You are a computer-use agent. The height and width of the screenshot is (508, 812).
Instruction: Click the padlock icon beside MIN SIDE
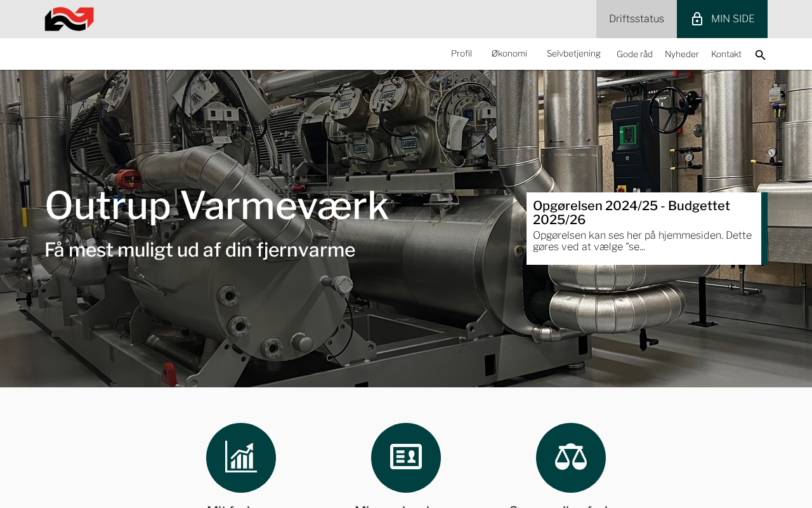click(697, 19)
